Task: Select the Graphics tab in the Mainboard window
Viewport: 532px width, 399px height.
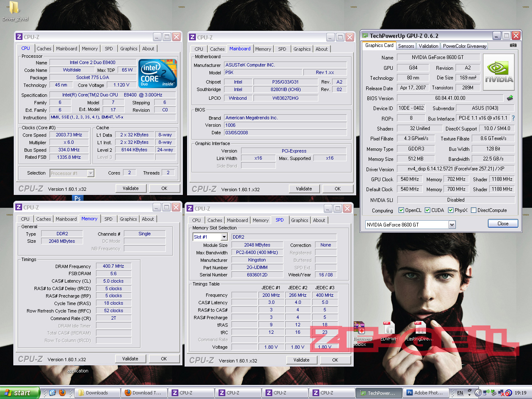Action: 302,49
